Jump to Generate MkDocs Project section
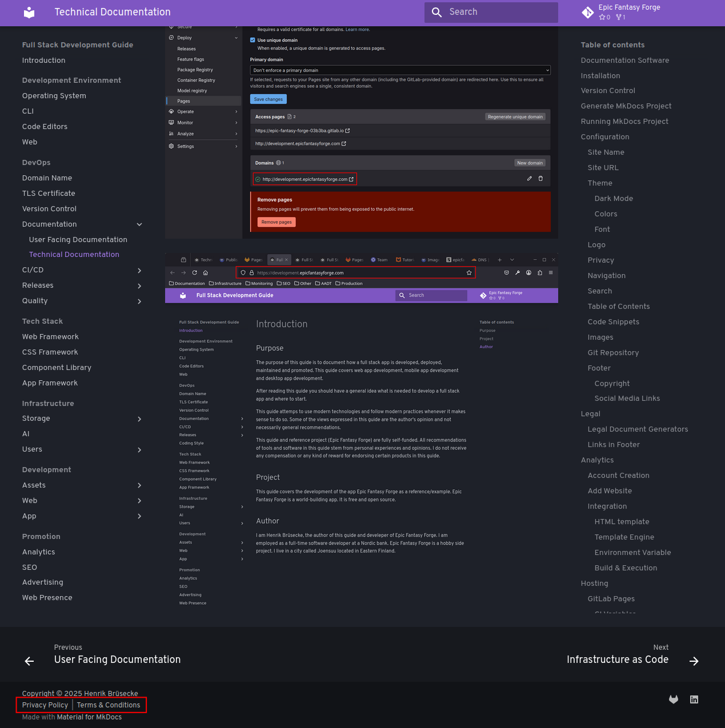The height and width of the screenshot is (728, 725). click(626, 106)
